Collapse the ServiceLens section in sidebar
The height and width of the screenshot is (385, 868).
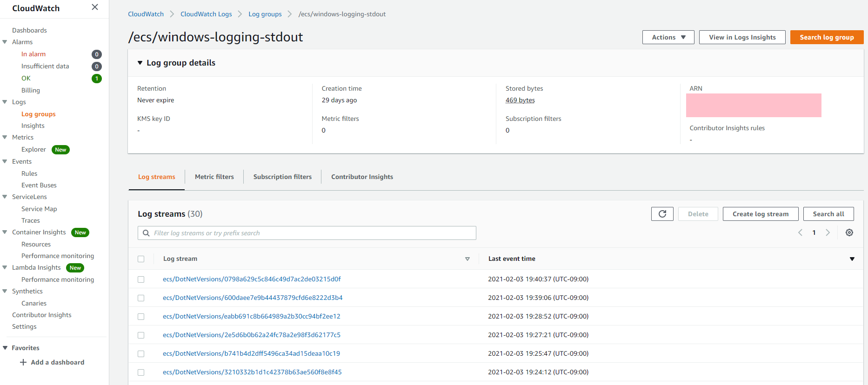tap(5, 197)
